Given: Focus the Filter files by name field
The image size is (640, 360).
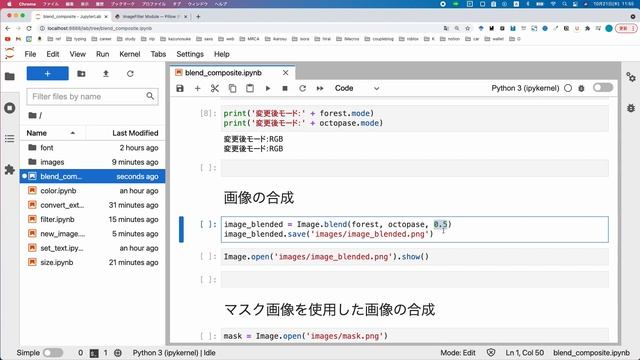Looking at the screenshot, I should point(92,96).
